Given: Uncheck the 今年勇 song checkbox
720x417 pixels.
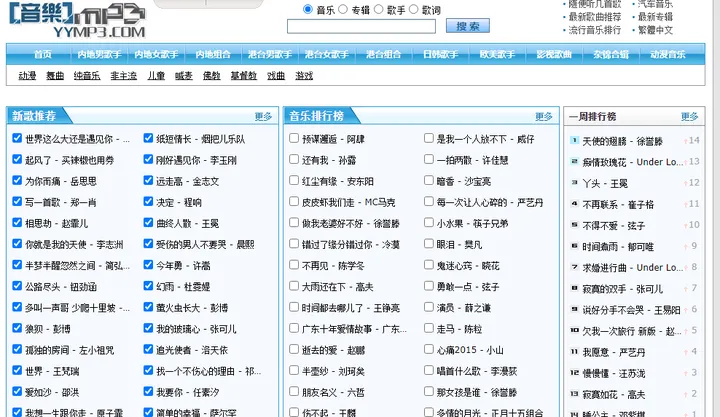Looking at the screenshot, I should (148, 265).
